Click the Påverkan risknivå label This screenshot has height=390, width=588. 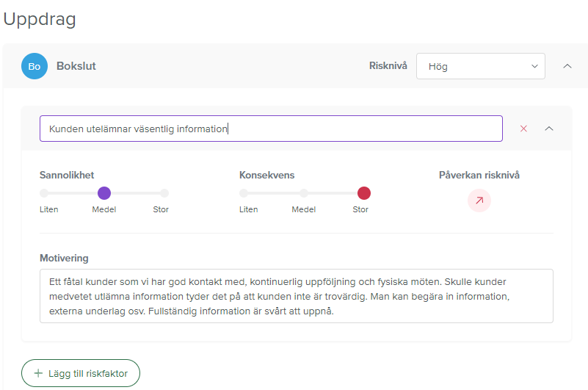[x=479, y=175]
